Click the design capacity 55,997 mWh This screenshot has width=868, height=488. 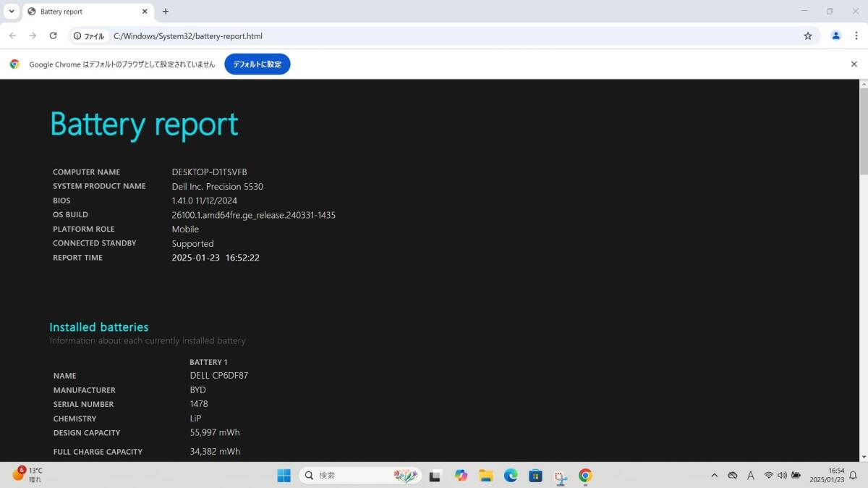[x=215, y=432]
